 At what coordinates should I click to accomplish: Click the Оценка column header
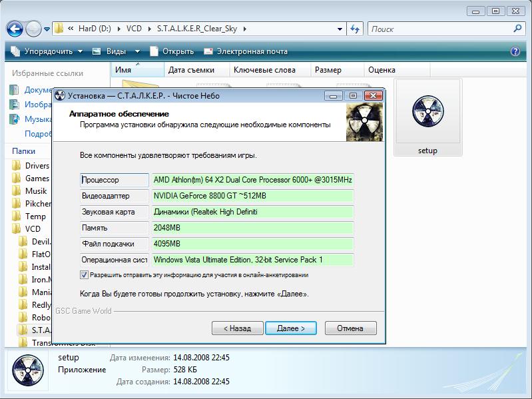click(397, 70)
